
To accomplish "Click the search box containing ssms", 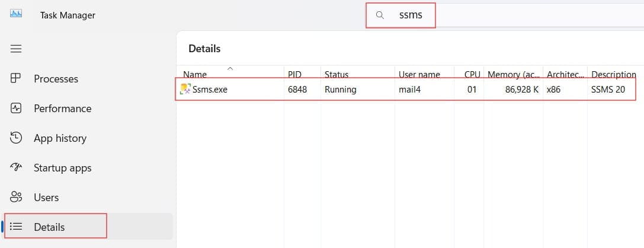I will [505, 15].
